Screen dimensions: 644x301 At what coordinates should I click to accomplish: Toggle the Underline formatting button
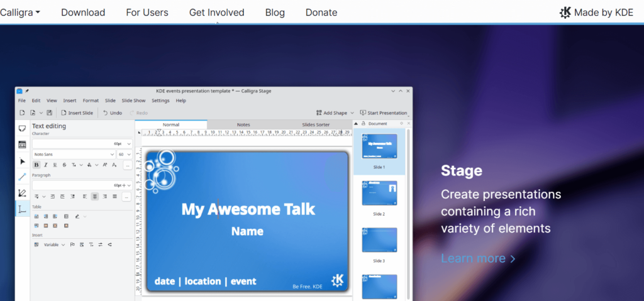click(55, 165)
